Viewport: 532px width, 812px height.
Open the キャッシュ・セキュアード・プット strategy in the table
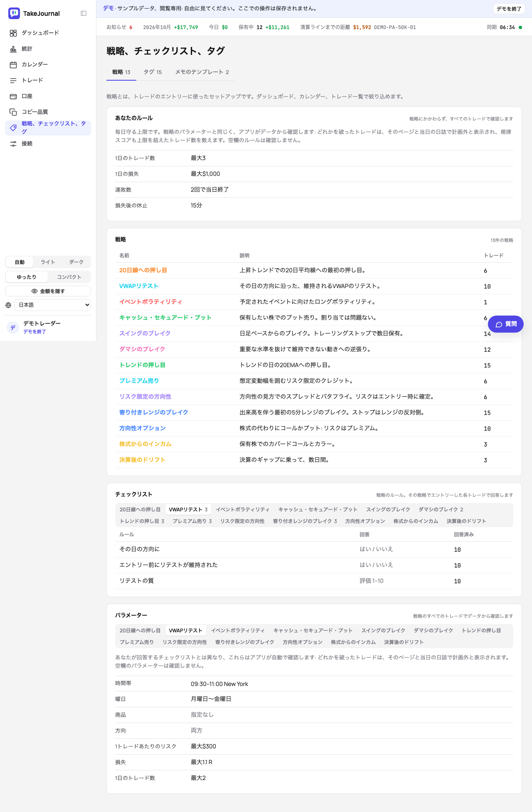pyautogui.click(x=165, y=318)
